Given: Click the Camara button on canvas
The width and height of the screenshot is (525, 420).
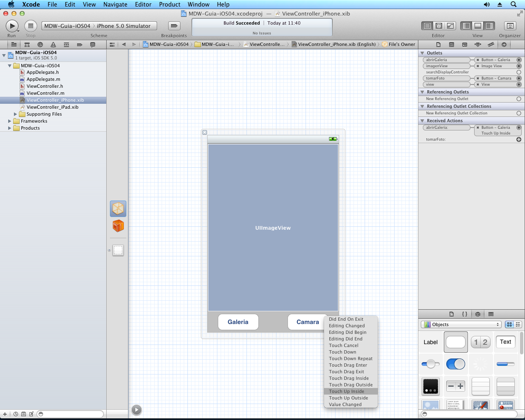Looking at the screenshot, I should pyautogui.click(x=308, y=322).
